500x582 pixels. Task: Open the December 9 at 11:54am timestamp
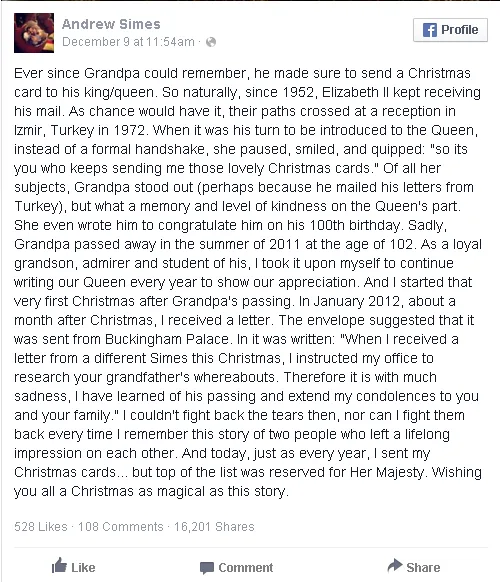[128, 42]
